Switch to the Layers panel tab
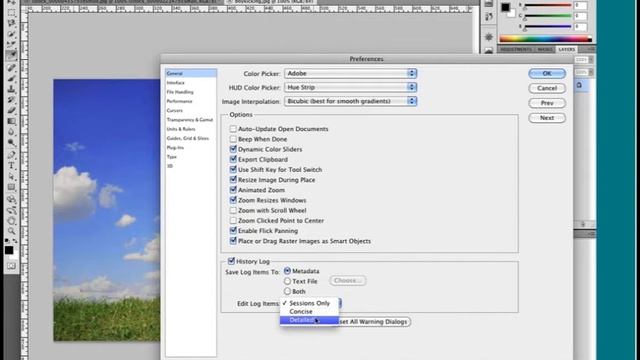The image size is (640, 360). tap(567, 49)
